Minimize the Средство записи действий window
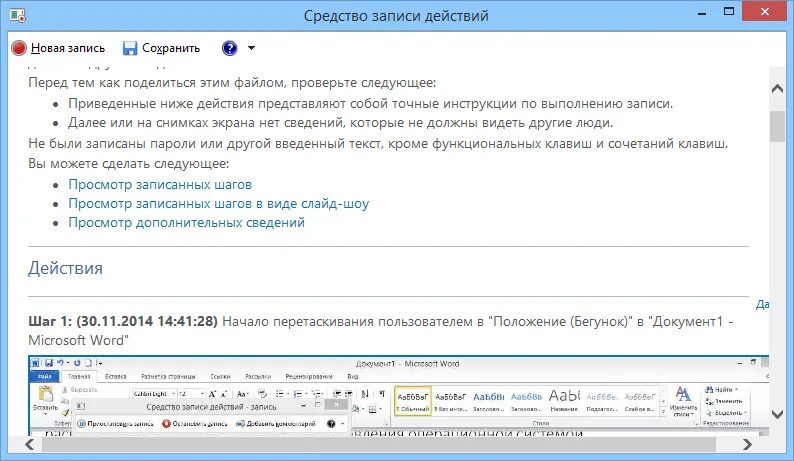 [x=702, y=13]
